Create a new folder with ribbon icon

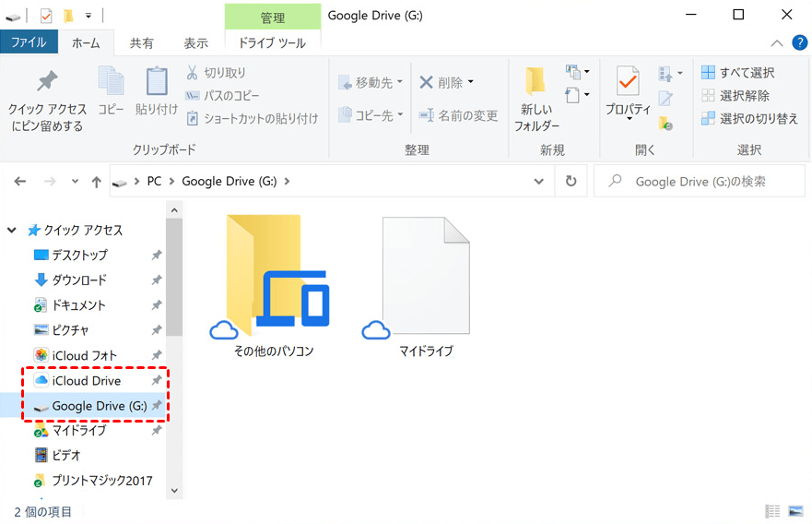coord(535,82)
